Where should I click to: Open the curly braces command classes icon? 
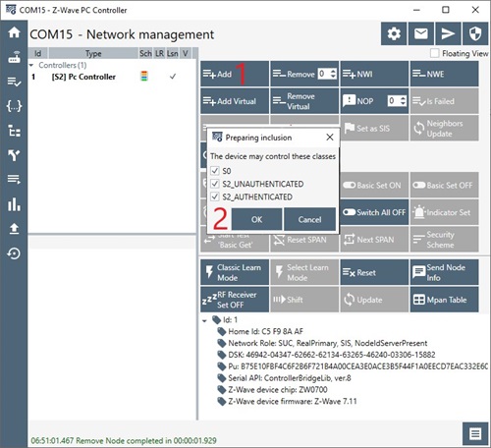tap(14, 106)
